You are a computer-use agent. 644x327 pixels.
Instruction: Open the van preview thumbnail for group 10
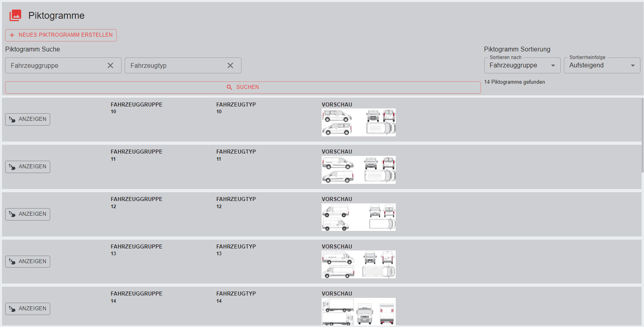[358, 122]
